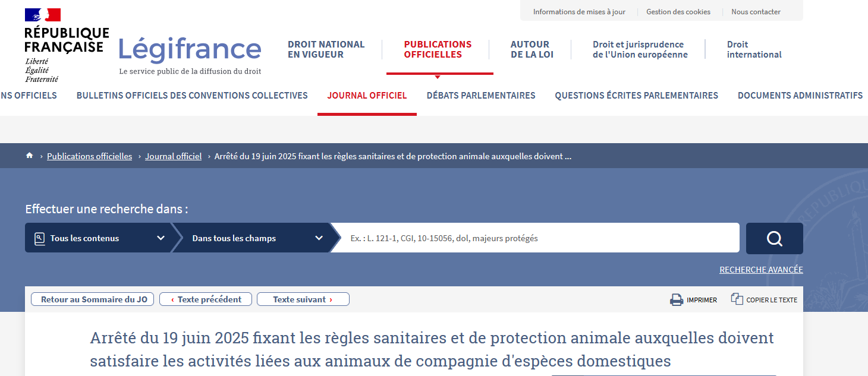Switch to the Journal officiel tab

pyautogui.click(x=367, y=95)
